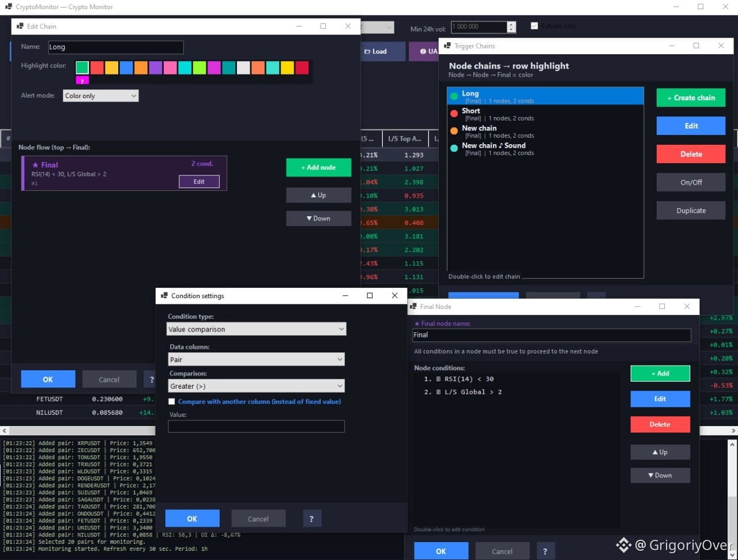Click the Trigger Chains window title icon
This screenshot has height=560, width=738.
(447, 46)
